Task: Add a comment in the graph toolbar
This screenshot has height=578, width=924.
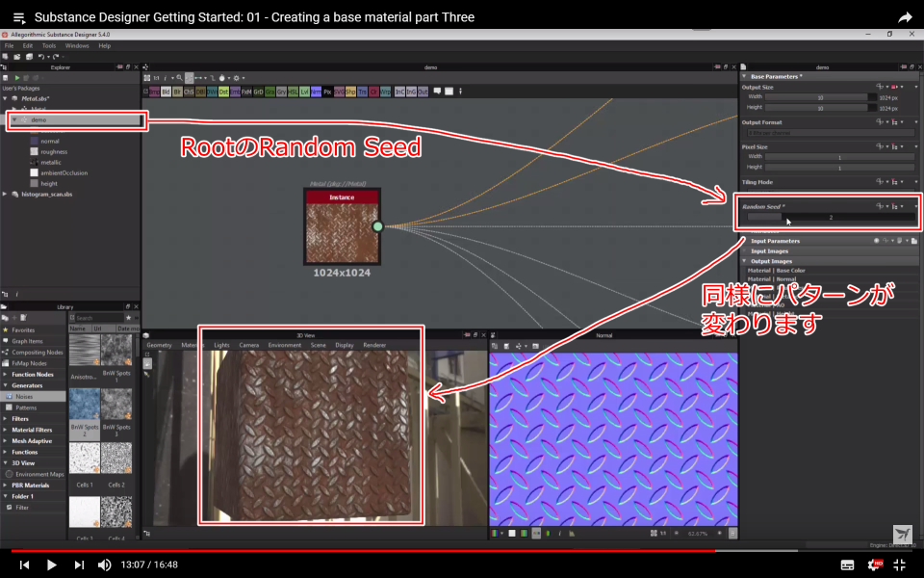Action: [437, 91]
